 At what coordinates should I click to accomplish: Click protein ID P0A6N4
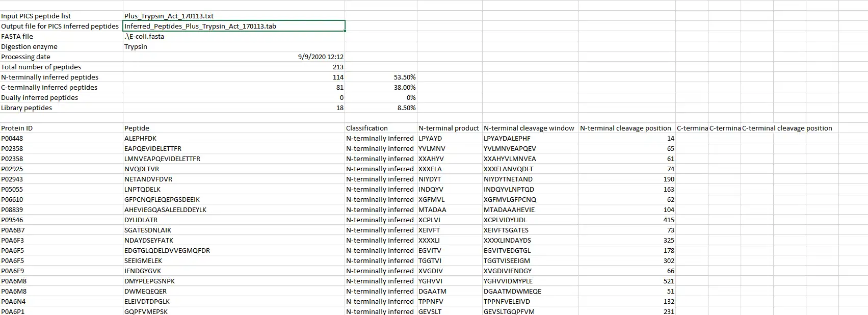coord(62,301)
